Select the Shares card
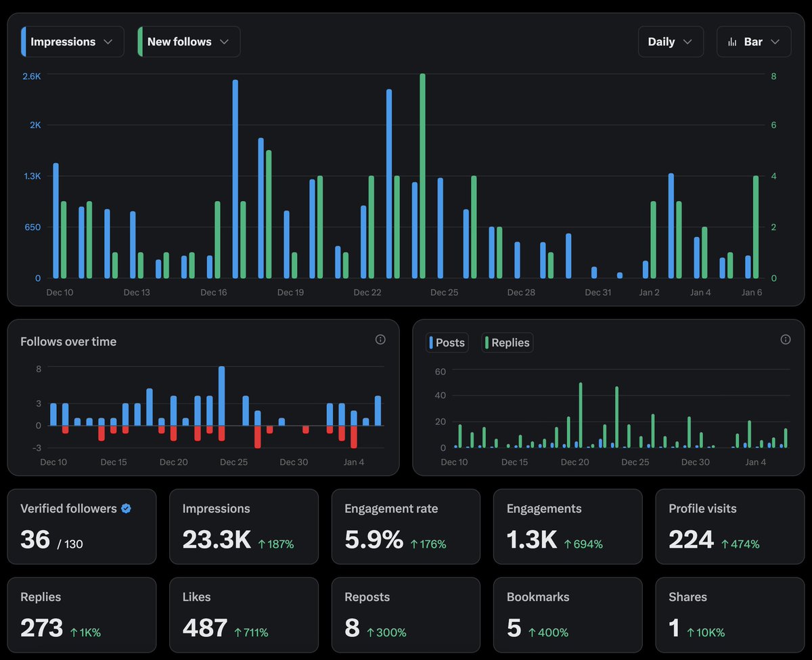Screen dimensions: 812x660 coord(730,615)
